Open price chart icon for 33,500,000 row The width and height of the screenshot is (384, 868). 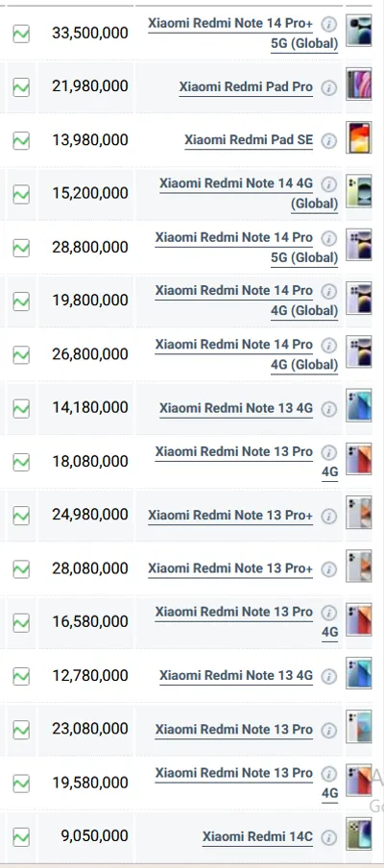click(21, 34)
